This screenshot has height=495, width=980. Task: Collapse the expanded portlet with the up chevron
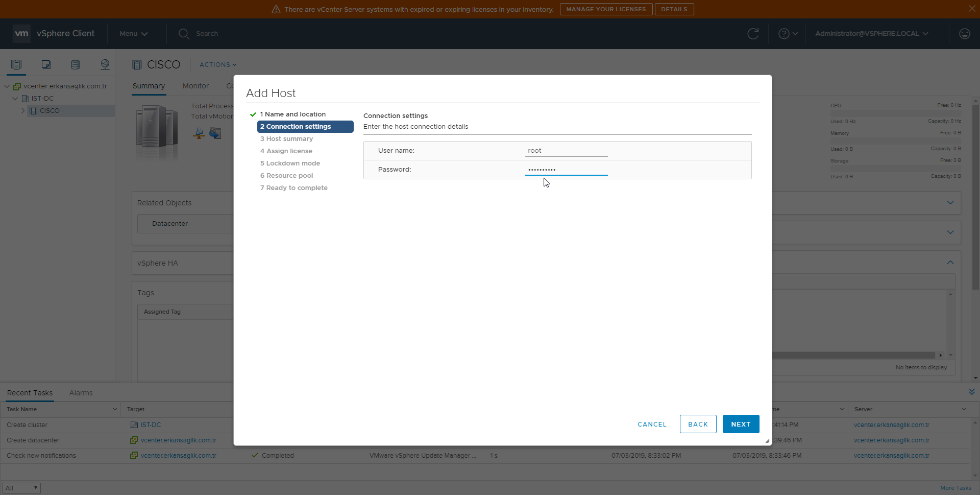click(x=950, y=263)
